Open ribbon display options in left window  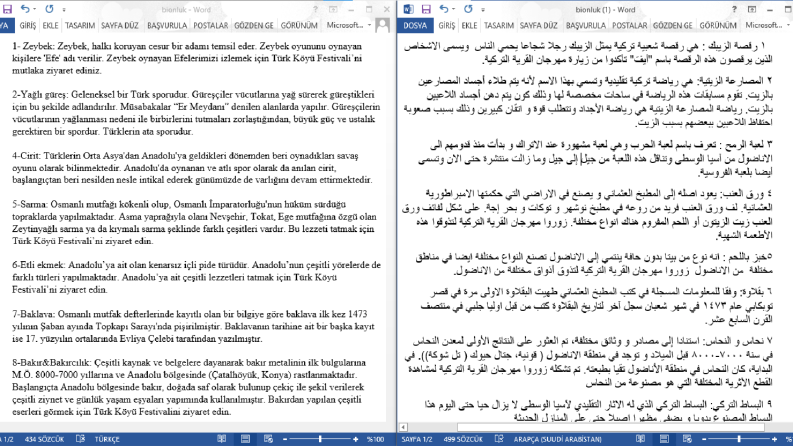(333, 10)
